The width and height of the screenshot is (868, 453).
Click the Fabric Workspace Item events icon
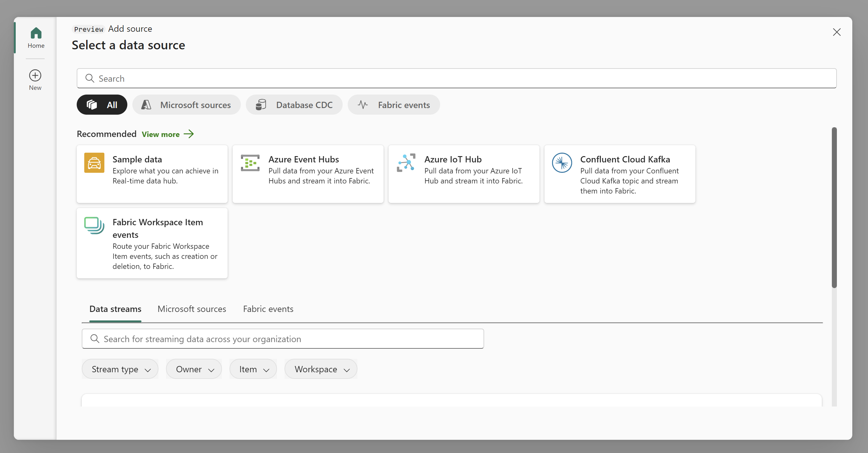pos(93,226)
